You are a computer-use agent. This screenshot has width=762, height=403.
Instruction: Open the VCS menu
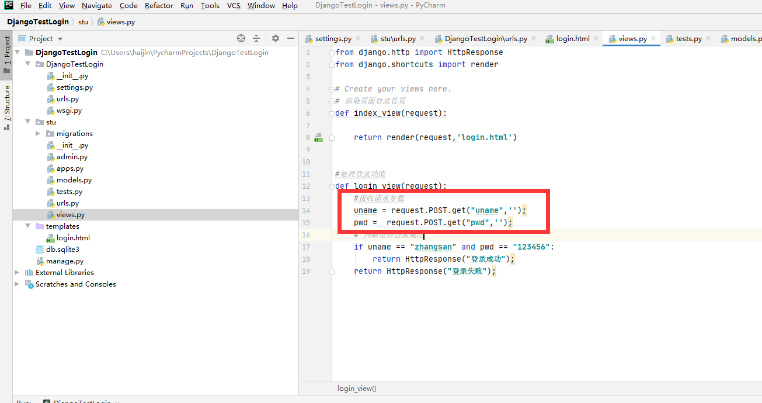point(236,6)
